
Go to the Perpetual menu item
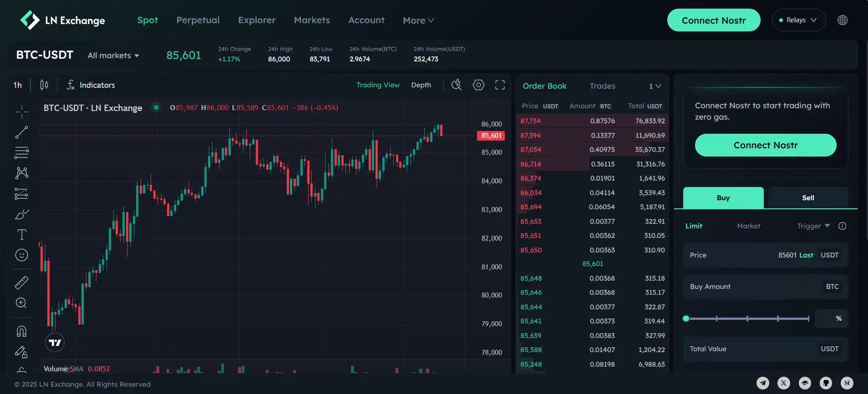(x=198, y=20)
